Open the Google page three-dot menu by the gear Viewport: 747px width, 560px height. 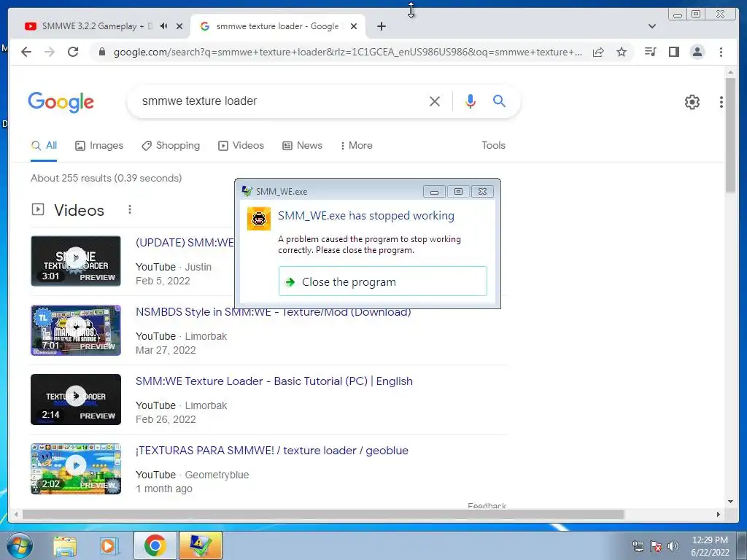point(721,102)
